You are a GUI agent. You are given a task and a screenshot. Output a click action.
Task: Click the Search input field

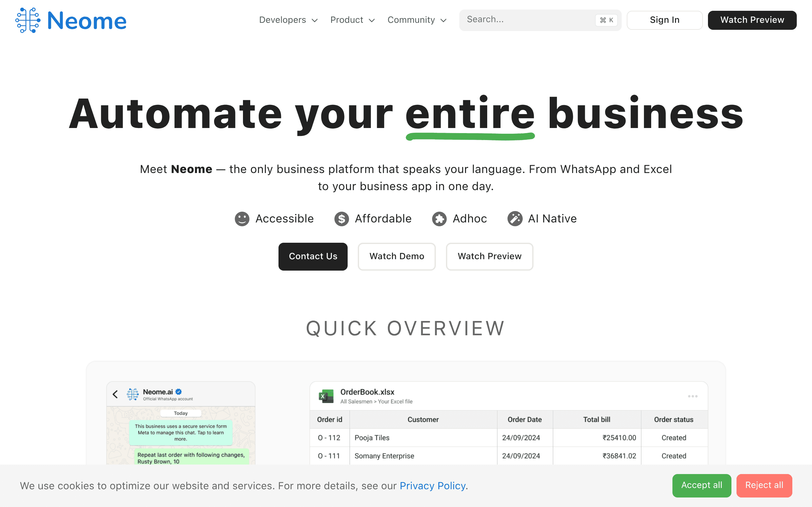point(540,20)
